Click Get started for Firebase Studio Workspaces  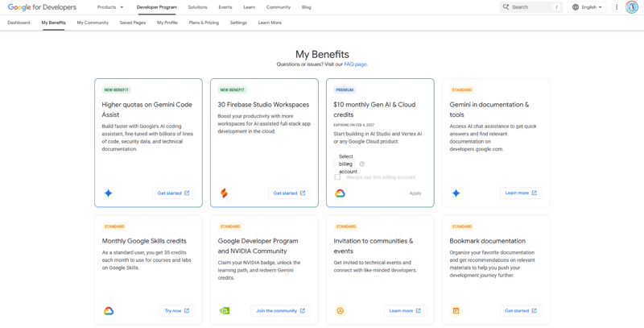[290, 193]
